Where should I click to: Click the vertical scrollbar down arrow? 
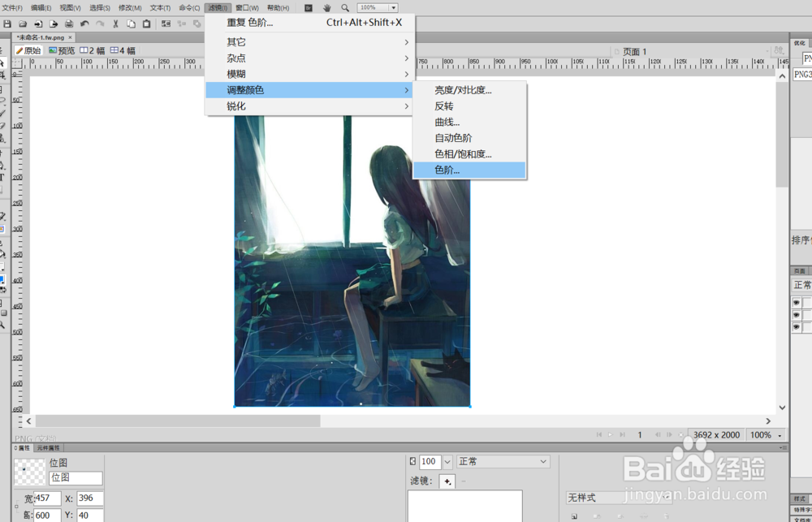tap(782, 408)
